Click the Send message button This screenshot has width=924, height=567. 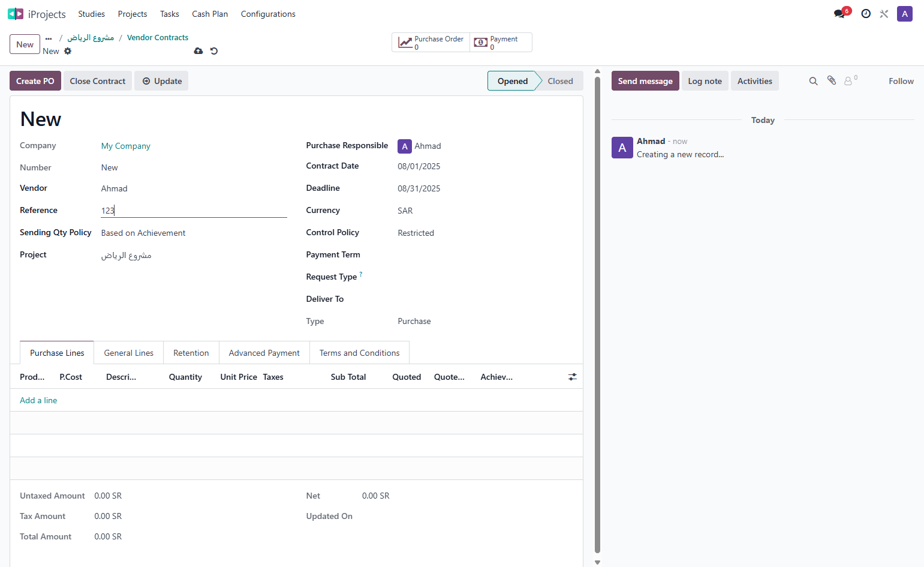pyautogui.click(x=645, y=81)
